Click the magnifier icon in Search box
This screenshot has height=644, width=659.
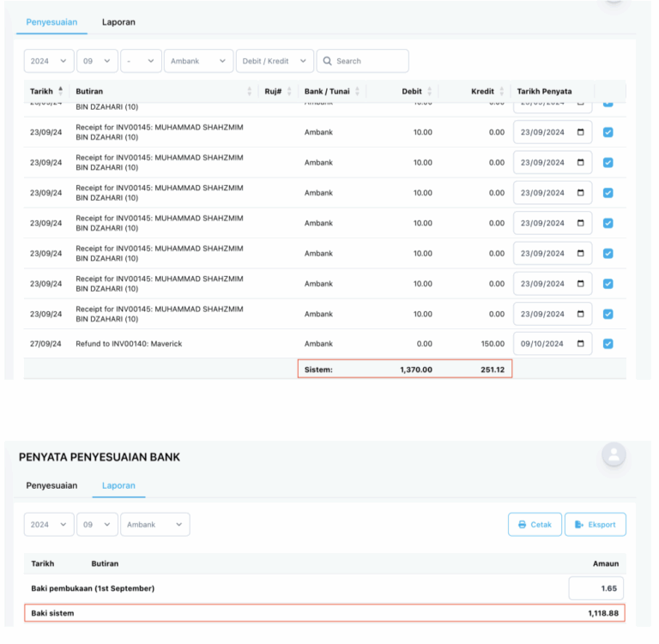coord(328,61)
